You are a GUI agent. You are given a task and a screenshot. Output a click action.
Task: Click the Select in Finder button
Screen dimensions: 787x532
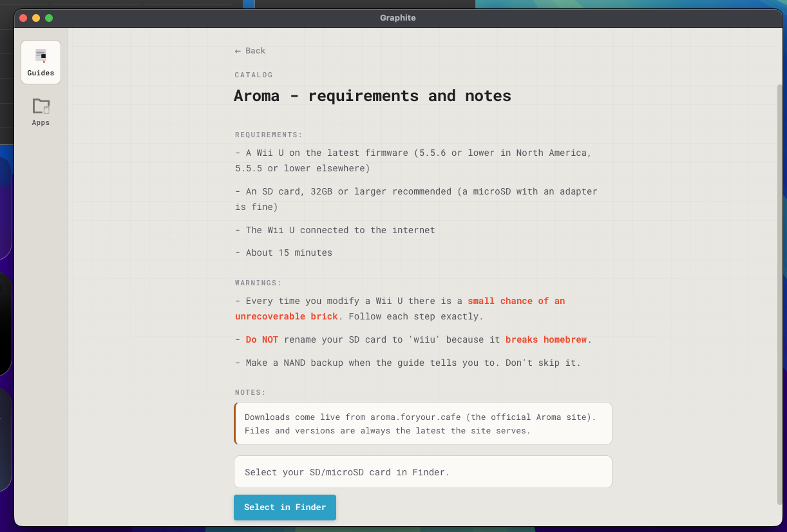pos(285,508)
